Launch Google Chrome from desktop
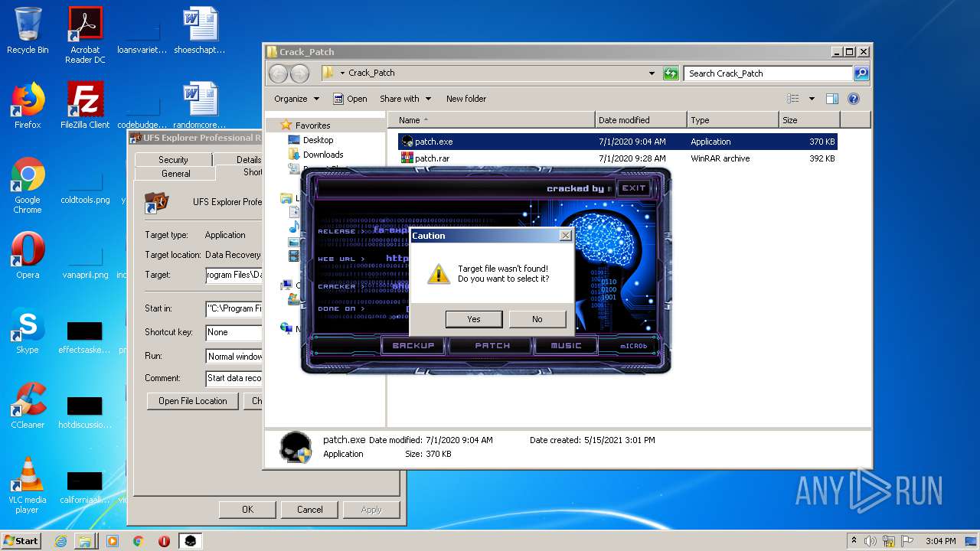The height and width of the screenshot is (551, 980). point(28,186)
